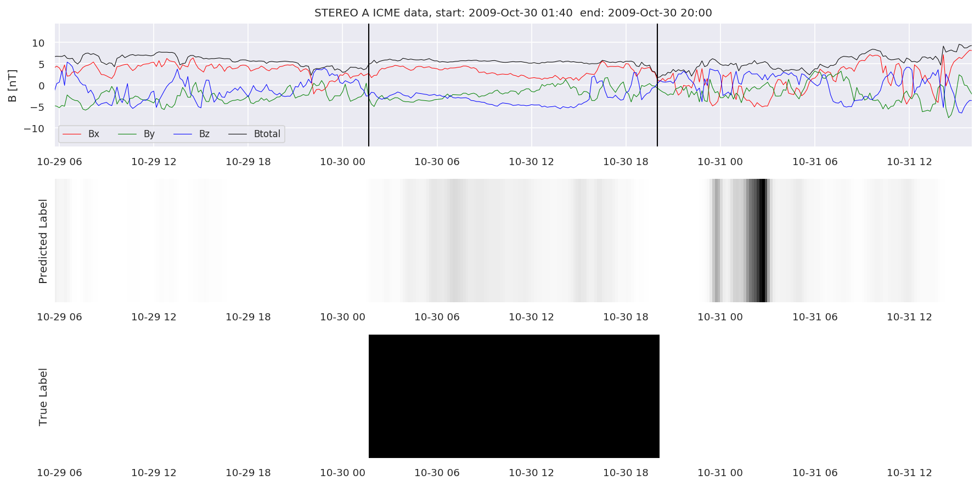This screenshot has width=980, height=486.
Task: Click the y-axis tick value 10
Action: pyautogui.click(x=38, y=43)
